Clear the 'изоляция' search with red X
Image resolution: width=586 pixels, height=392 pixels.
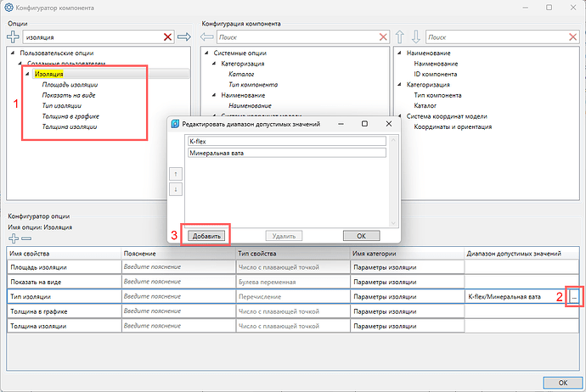(x=167, y=37)
